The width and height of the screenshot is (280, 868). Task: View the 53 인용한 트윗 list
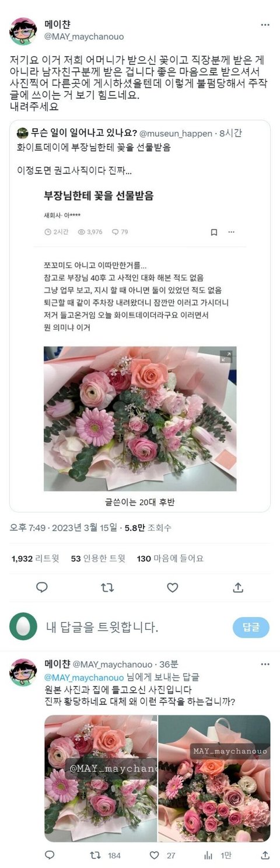[98, 559]
